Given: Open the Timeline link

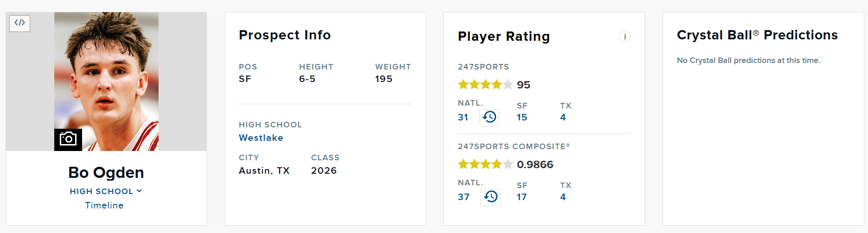Looking at the screenshot, I should 104,205.
